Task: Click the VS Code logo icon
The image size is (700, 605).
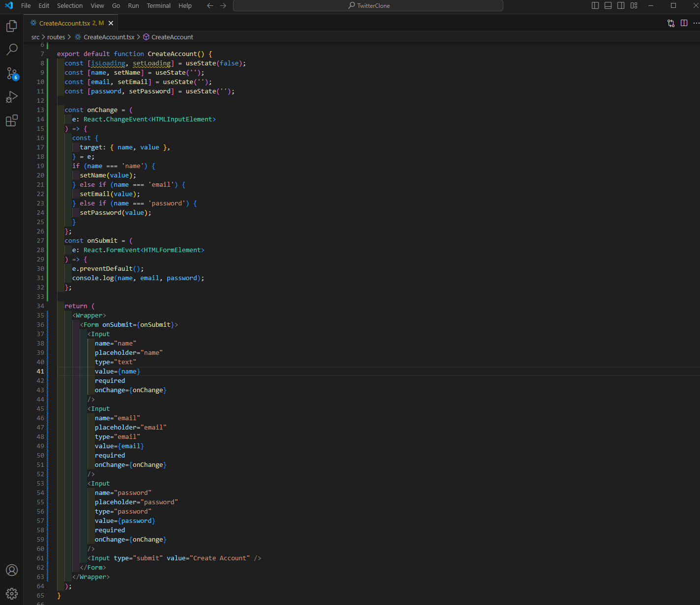Action: 9,6
